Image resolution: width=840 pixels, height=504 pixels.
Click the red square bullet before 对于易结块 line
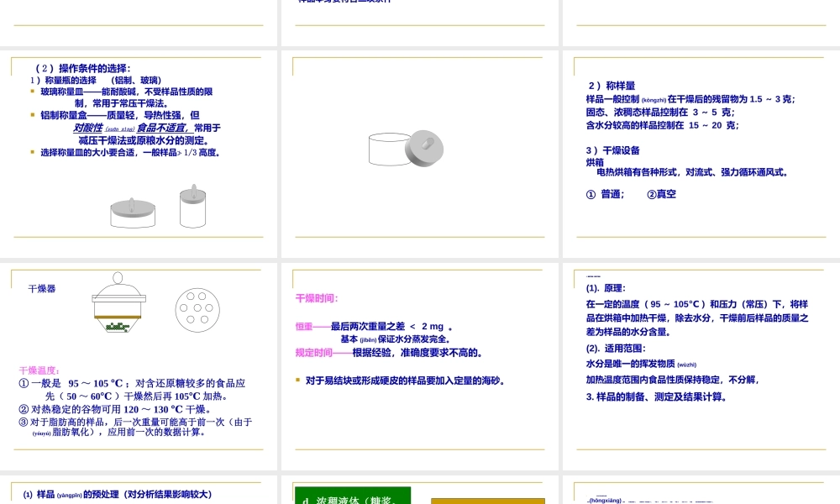(x=298, y=380)
